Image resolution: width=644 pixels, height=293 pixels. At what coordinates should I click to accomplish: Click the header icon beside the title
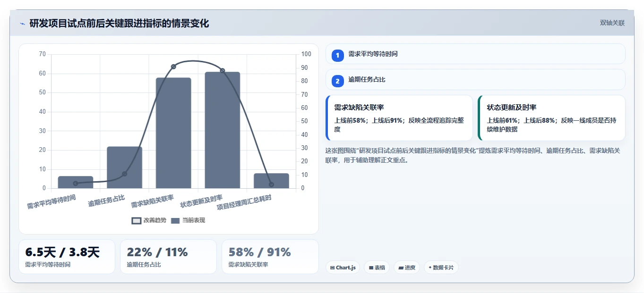coord(22,24)
